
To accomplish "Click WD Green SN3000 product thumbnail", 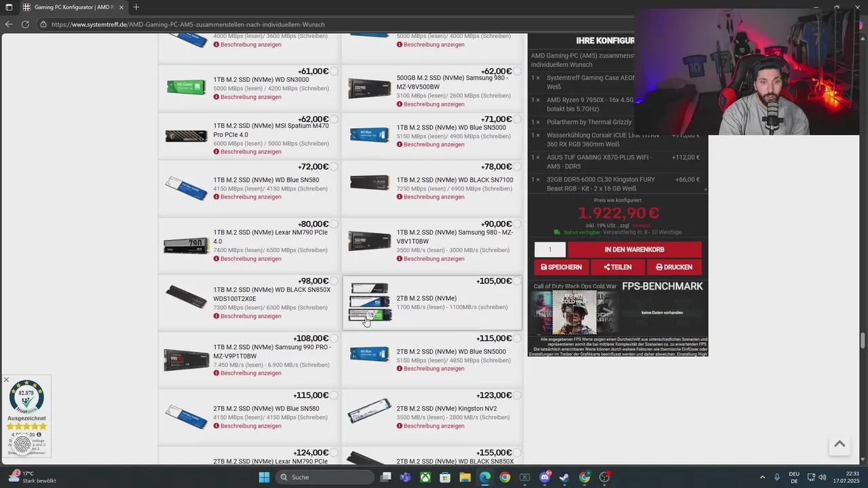I will pos(186,87).
